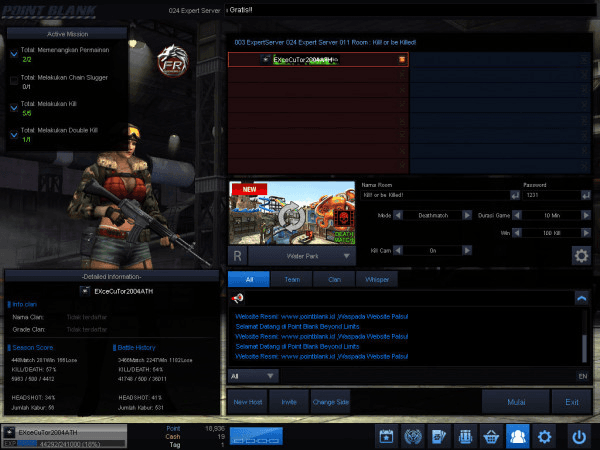Click the Nama Room input field
Image resolution: width=600 pixels, height=450 pixels.
coord(435,195)
